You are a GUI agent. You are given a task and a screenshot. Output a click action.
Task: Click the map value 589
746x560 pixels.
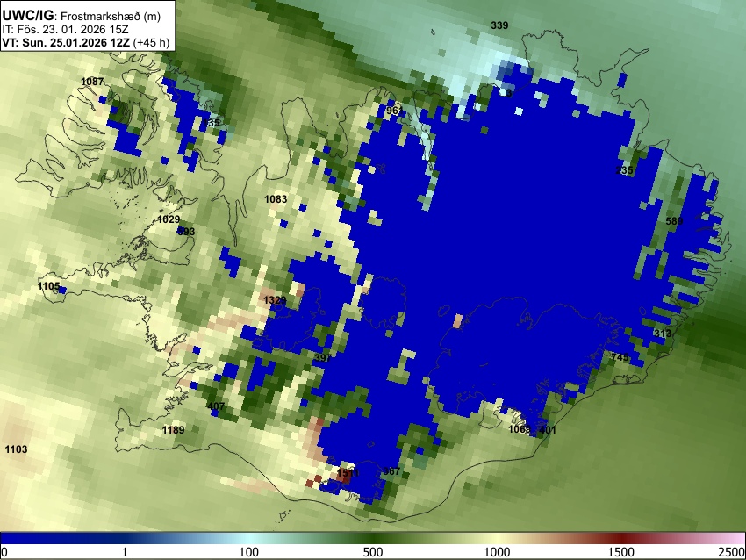pyautogui.click(x=674, y=221)
